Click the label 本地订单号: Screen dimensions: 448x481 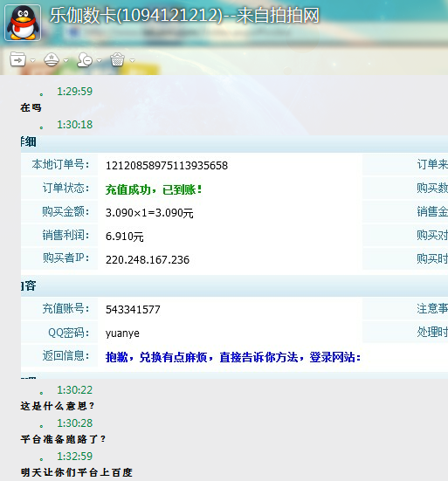pyautogui.click(x=60, y=164)
